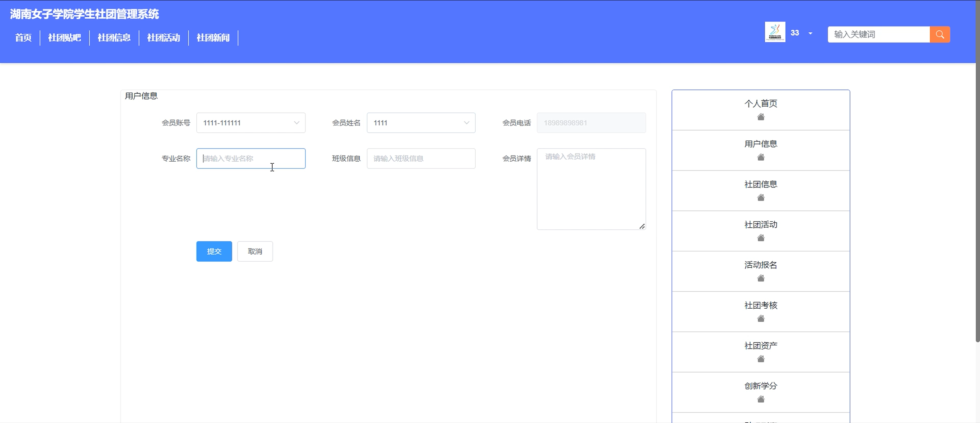Select 个人首页 in the side menu
980x423 pixels.
click(761, 103)
